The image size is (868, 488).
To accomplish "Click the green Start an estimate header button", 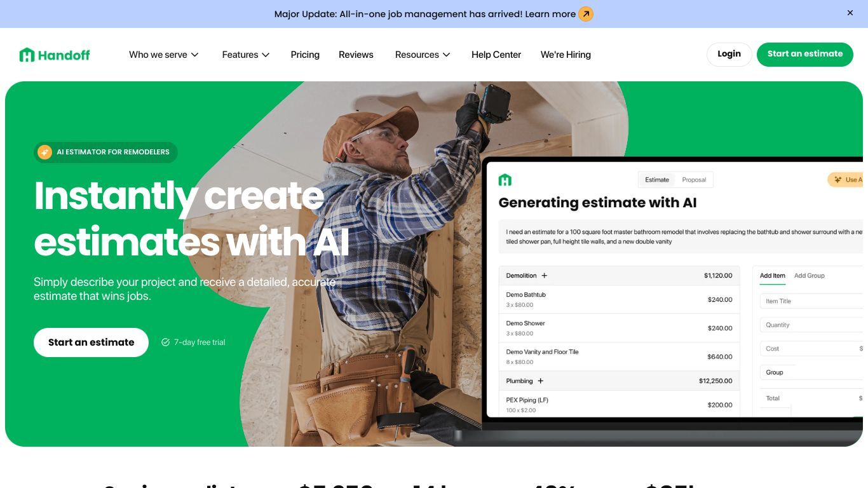I will pyautogui.click(x=805, y=54).
